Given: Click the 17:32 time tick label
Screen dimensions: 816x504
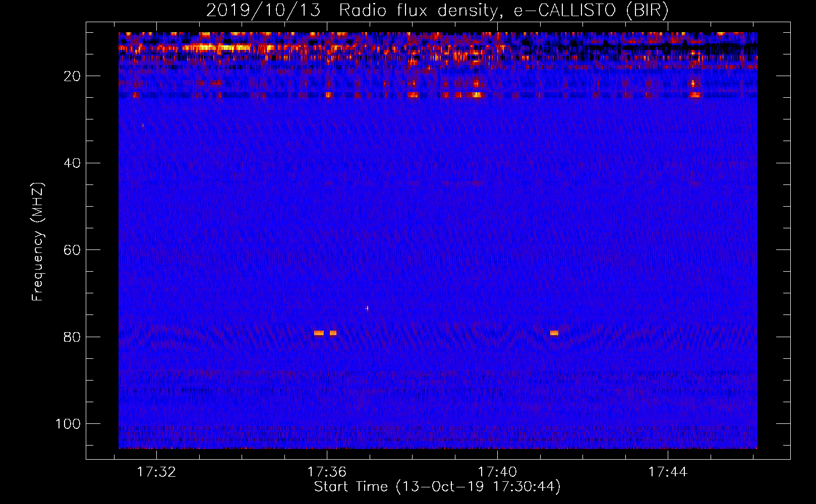Looking at the screenshot, I should pos(156,472).
